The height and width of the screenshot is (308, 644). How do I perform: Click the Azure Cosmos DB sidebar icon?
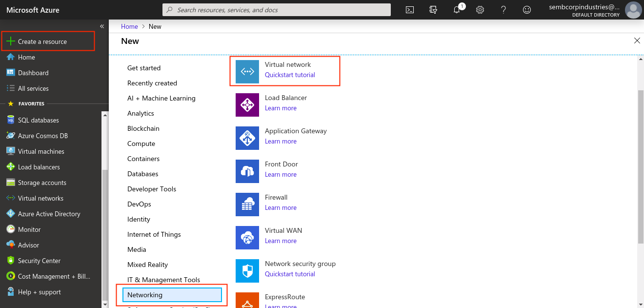click(x=11, y=136)
